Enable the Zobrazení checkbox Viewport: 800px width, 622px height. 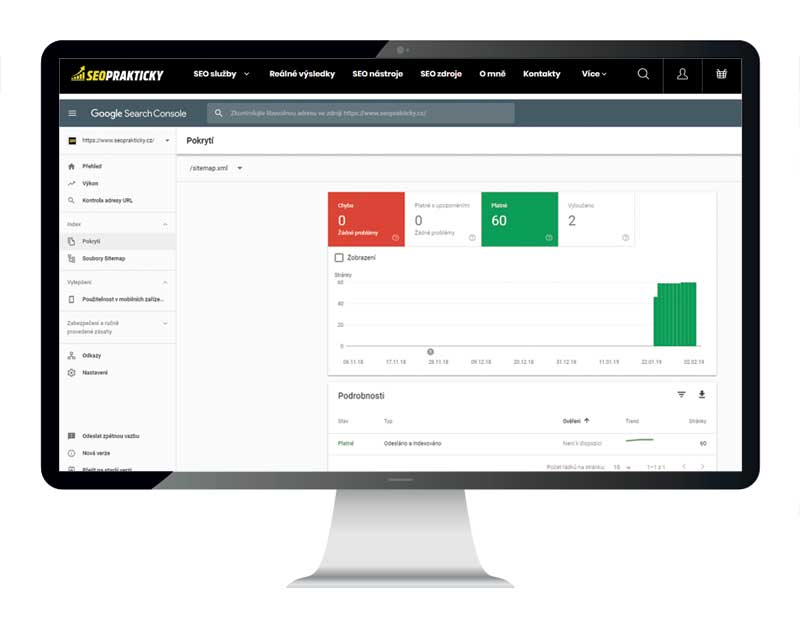click(x=339, y=258)
